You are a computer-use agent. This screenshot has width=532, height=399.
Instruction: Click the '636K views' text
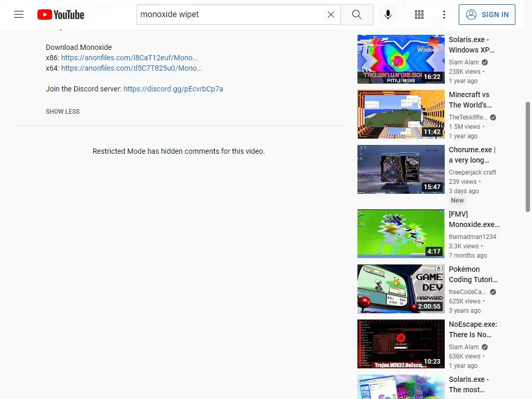(x=464, y=356)
